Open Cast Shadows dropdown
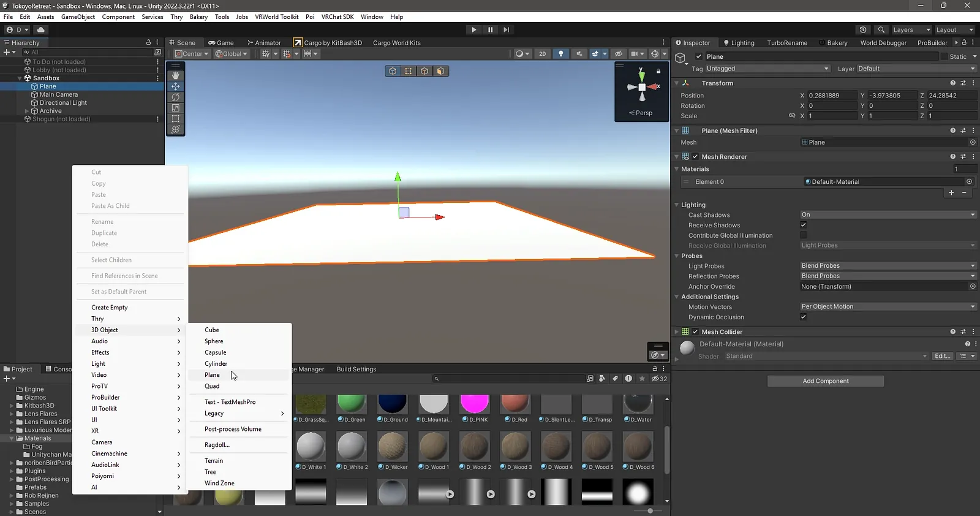 (888, 214)
